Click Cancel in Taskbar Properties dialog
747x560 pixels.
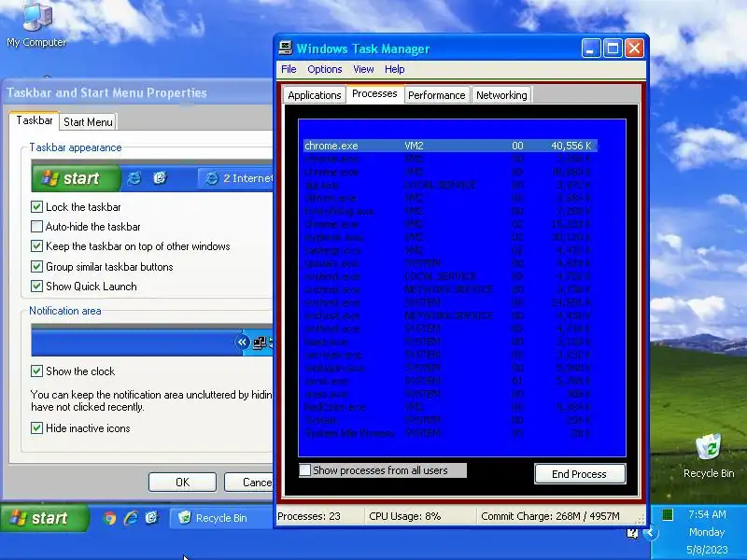click(249, 483)
